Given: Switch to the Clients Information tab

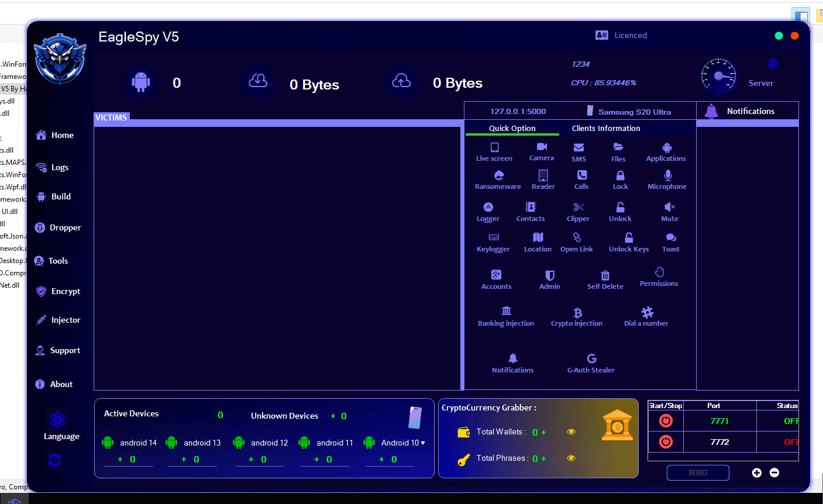Looking at the screenshot, I should click(x=606, y=128).
